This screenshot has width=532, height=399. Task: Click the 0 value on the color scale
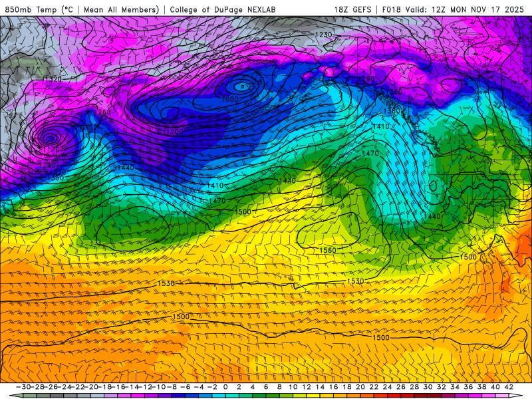click(x=225, y=387)
